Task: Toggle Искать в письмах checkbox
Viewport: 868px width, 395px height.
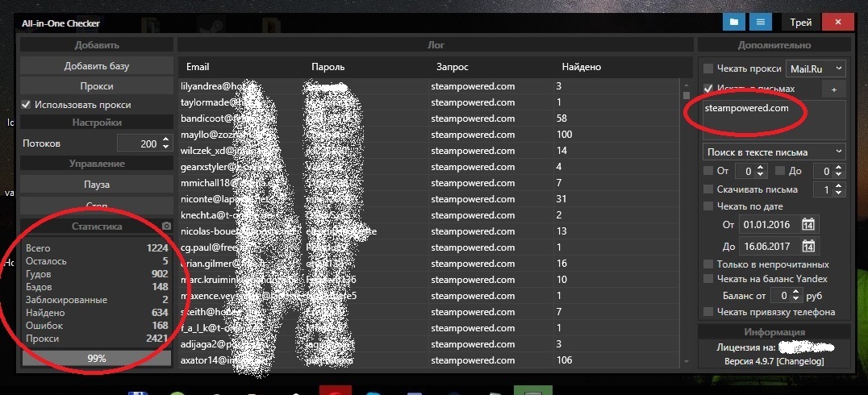Action: [708, 89]
